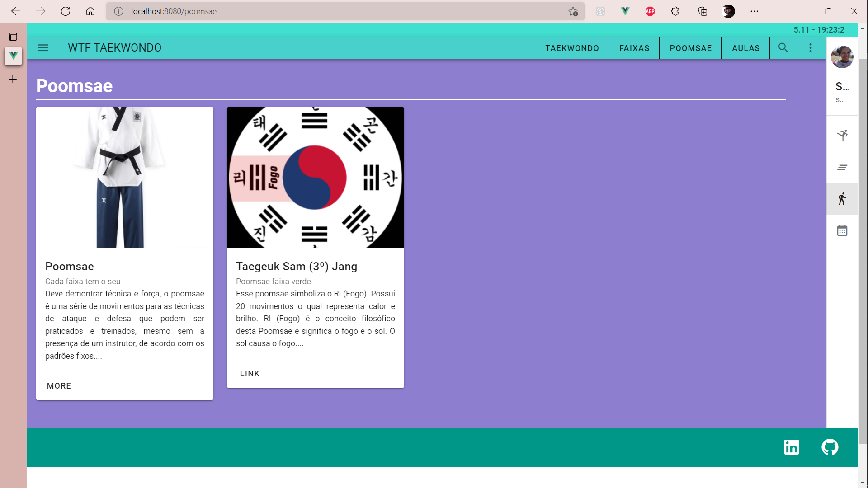Image resolution: width=868 pixels, height=488 pixels.
Task: Click LINK on Taegeuk Sam Jang card
Action: 250,374
